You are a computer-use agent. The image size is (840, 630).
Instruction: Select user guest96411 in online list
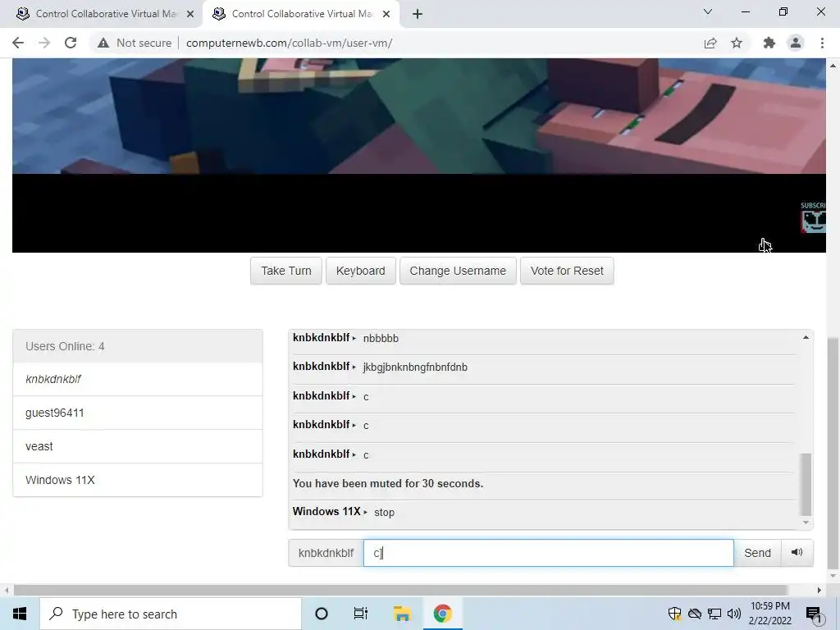pyautogui.click(x=138, y=413)
